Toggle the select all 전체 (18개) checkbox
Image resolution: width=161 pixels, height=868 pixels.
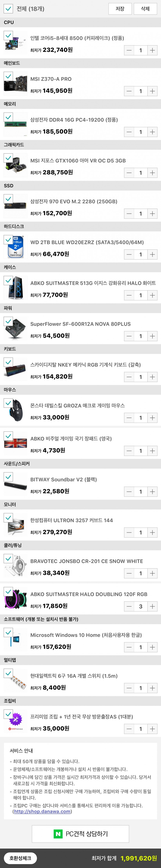(8, 9)
